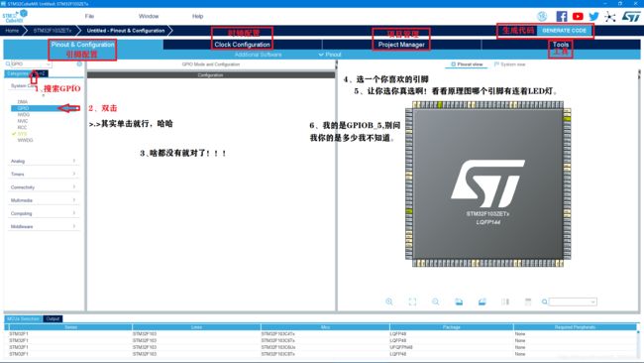This screenshot has height=363, width=644.
Task: Open the ST Twitter icon
Action: (x=593, y=17)
